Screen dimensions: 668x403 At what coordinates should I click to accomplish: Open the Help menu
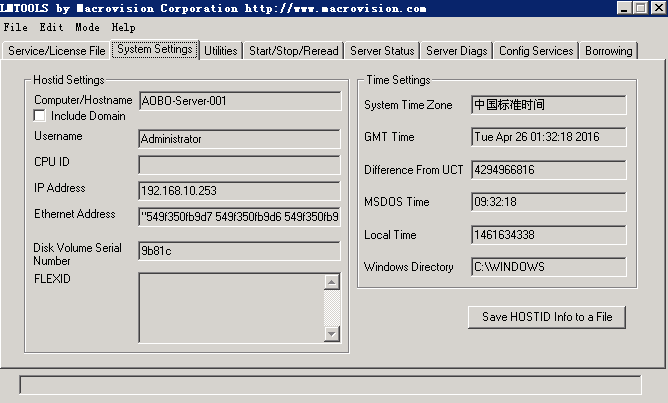124,27
